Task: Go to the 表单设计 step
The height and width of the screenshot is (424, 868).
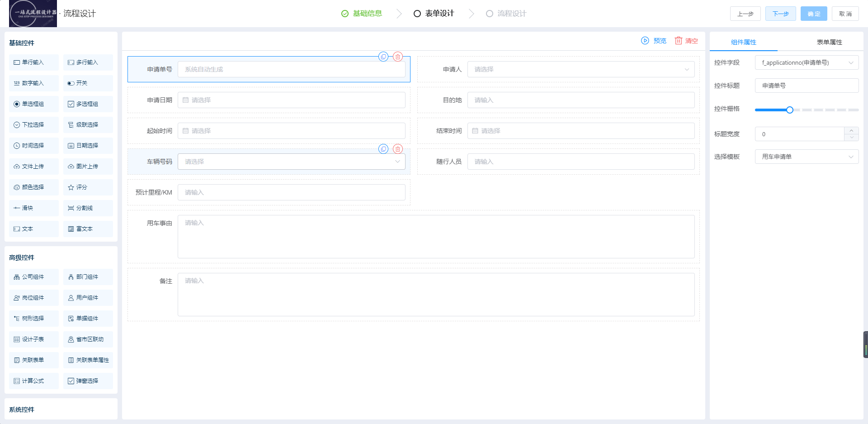Action: tap(434, 14)
